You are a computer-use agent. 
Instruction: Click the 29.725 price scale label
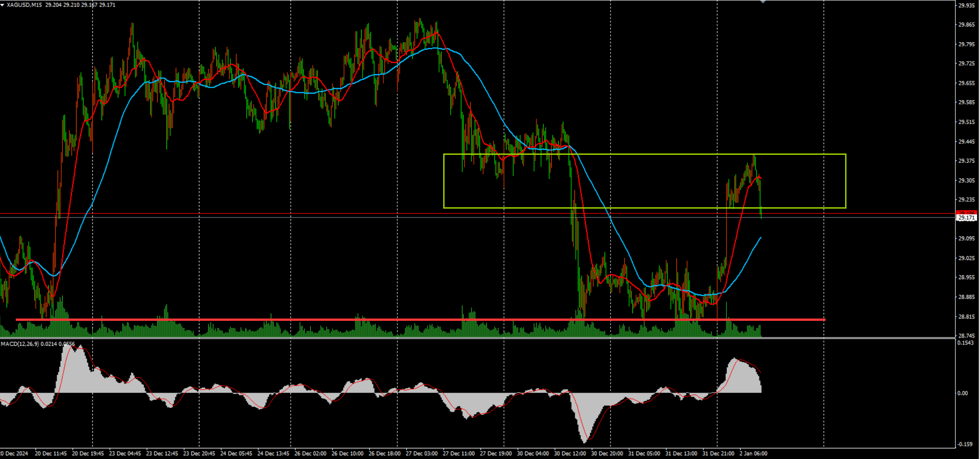point(967,63)
